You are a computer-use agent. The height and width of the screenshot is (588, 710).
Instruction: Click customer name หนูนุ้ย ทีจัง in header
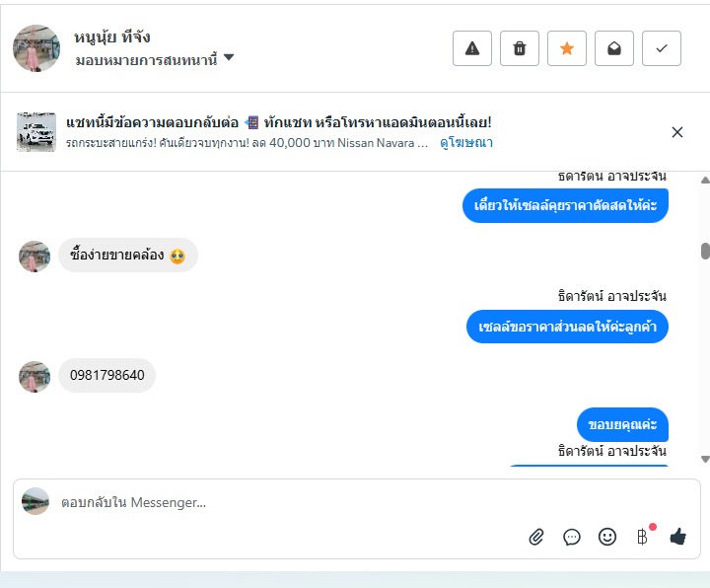pyautogui.click(x=112, y=37)
